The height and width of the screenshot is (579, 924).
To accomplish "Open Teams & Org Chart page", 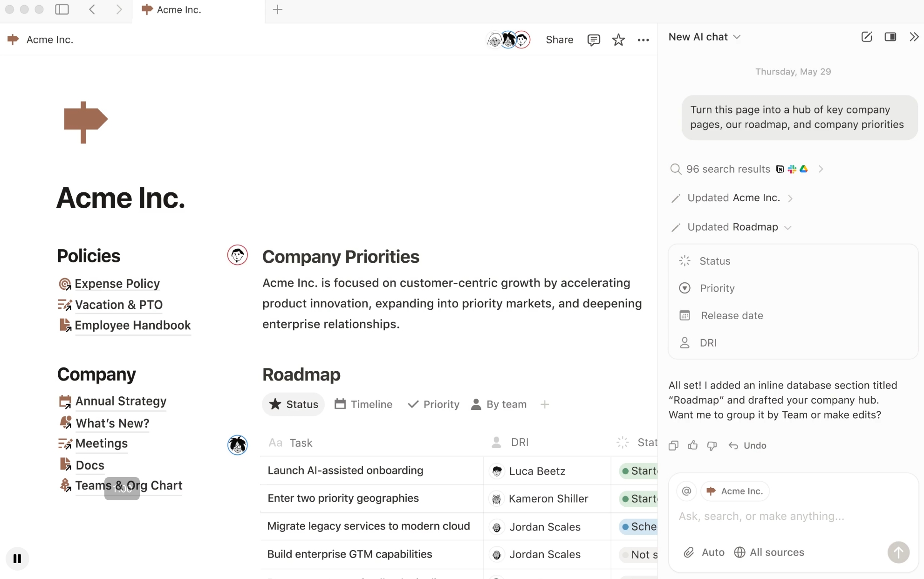I will pyautogui.click(x=121, y=485).
